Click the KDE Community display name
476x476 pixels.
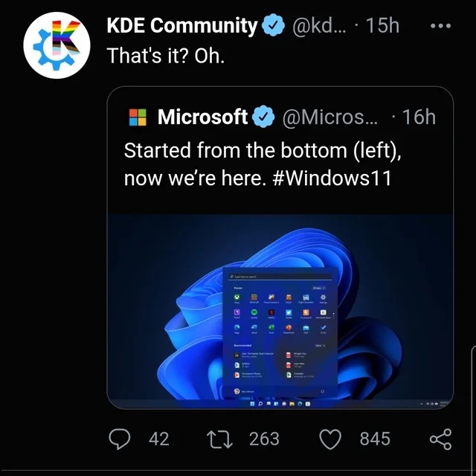182,25
